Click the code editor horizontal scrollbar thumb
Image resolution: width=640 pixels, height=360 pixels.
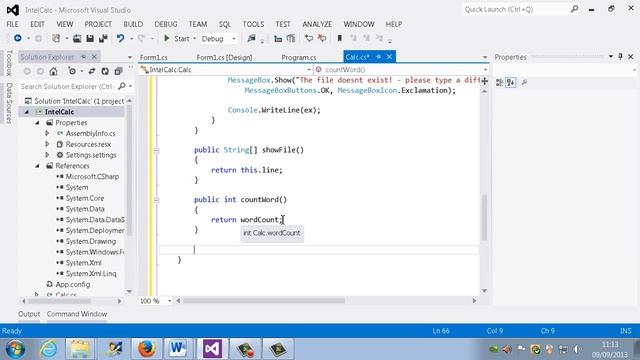[263, 301]
